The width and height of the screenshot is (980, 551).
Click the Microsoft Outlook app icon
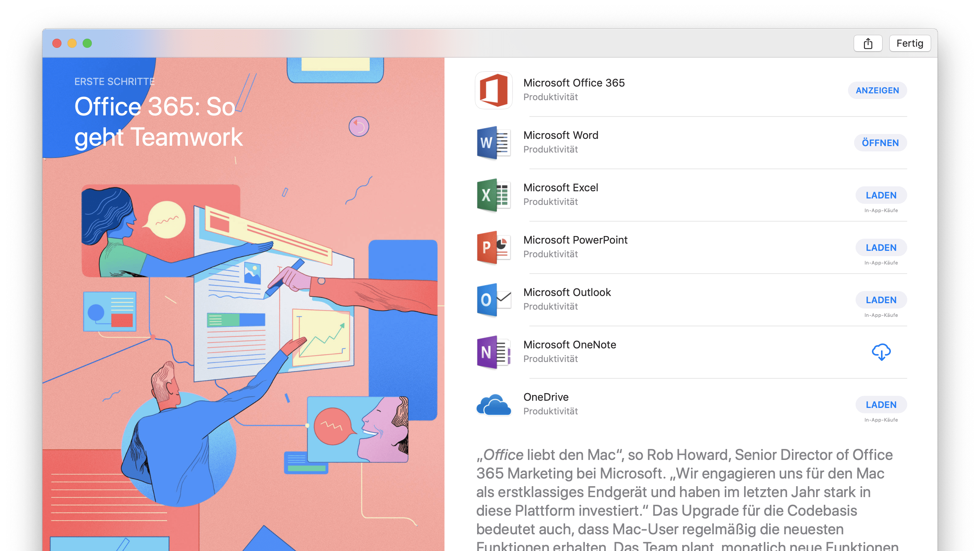(493, 300)
